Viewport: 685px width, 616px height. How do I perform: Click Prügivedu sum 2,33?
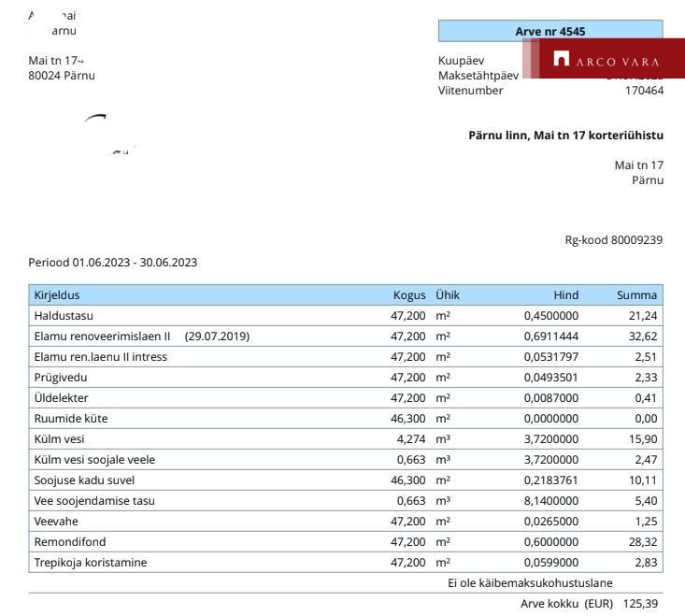point(646,377)
